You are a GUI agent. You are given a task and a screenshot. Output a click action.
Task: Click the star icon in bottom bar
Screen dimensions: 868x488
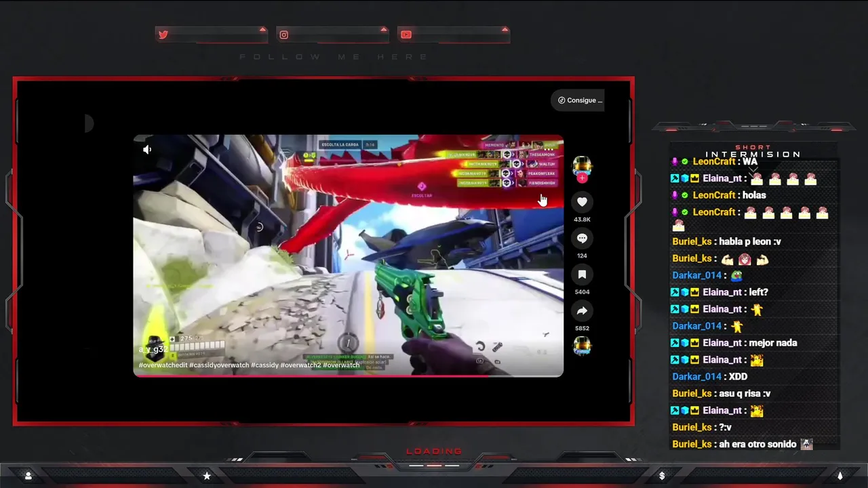click(207, 476)
